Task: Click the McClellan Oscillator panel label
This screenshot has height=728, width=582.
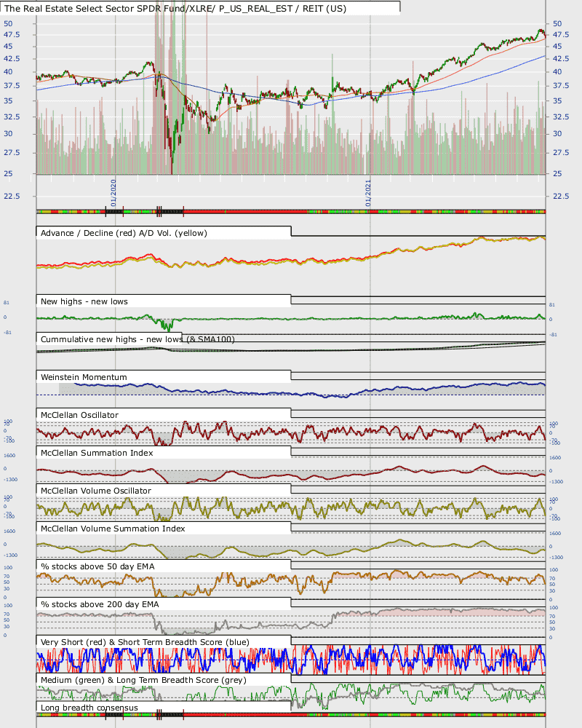Action: pos(79,415)
